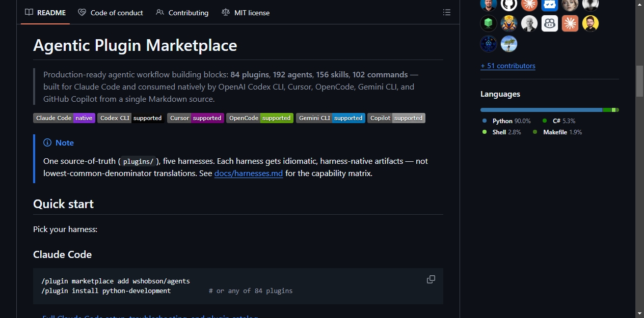Filter by Python 90.0% language
The width and height of the screenshot is (644, 318).
[506, 121]
